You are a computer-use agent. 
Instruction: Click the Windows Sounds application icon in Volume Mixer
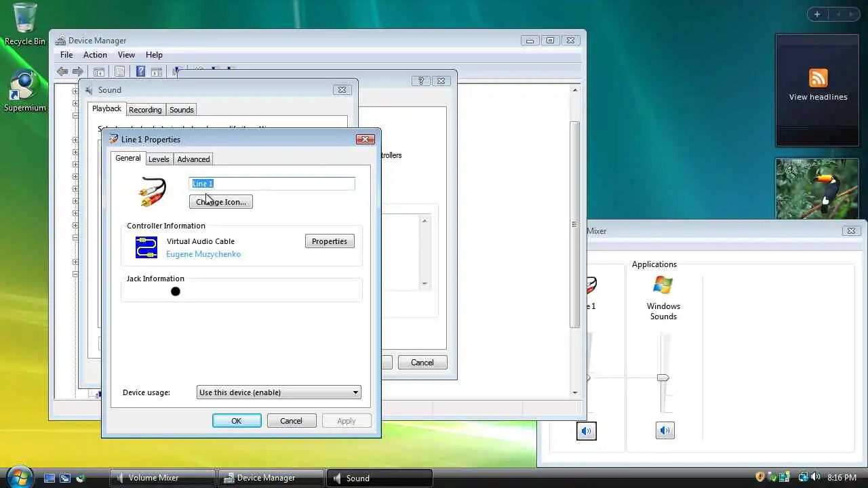point(663,285)
